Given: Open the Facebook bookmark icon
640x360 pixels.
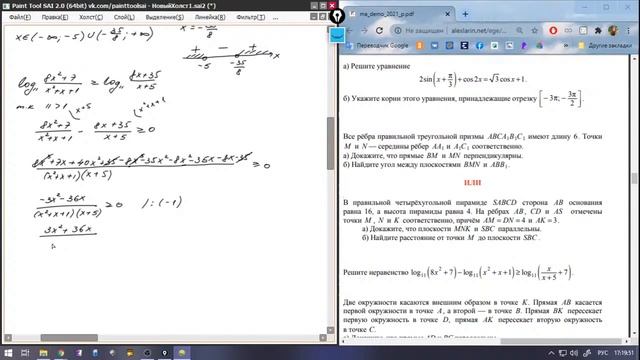Looking at the screenshot, I should (480, 46).
